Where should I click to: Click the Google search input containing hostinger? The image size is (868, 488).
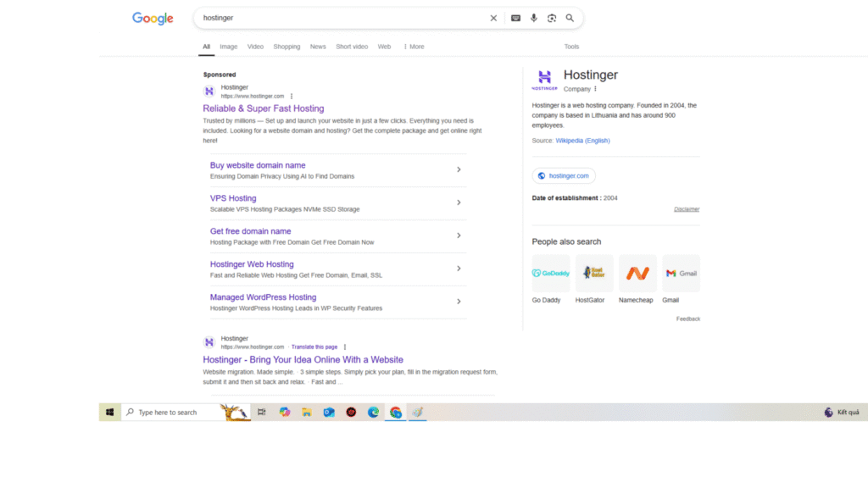[x=343, y=19]
